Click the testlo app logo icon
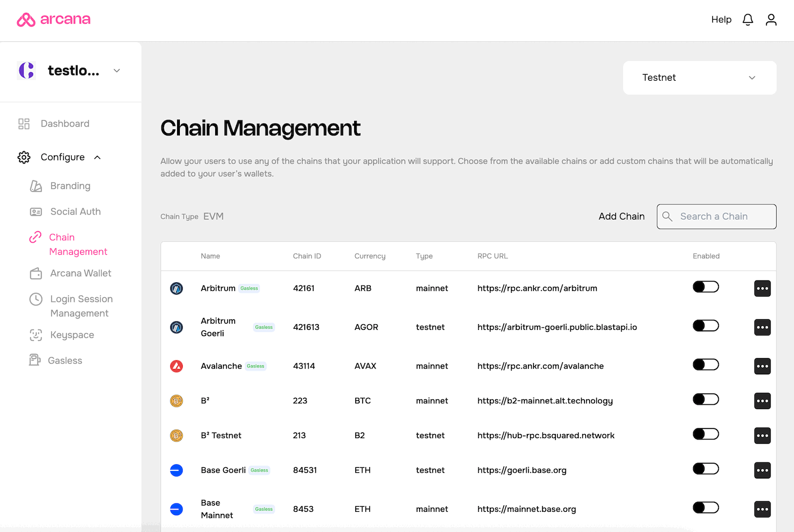 click(x=26, y=71)
